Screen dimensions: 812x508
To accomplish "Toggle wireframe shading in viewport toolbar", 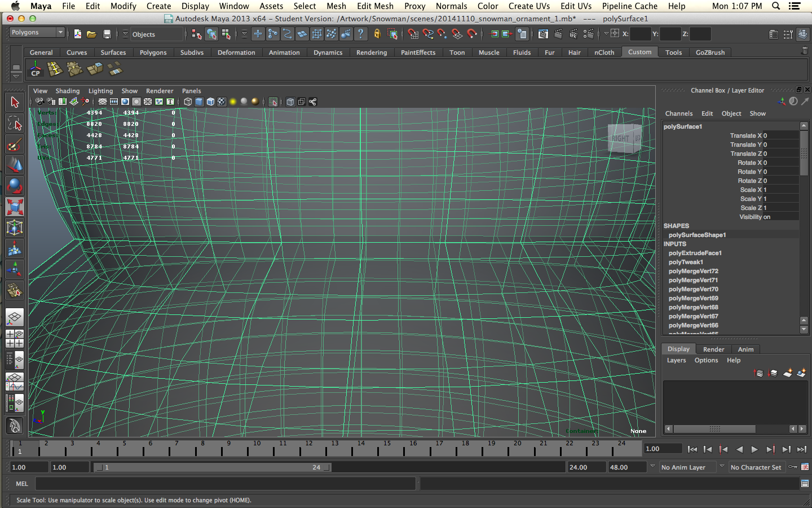I will [x=188, y=102].
